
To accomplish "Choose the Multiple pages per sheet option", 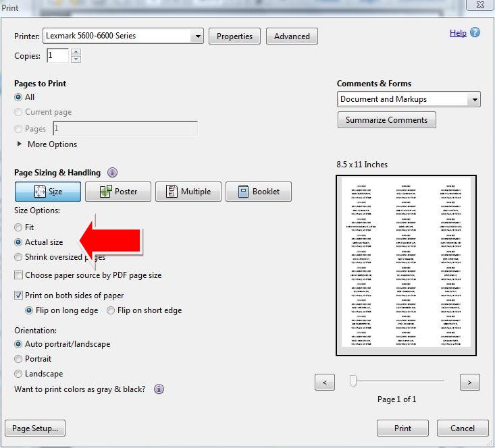I will coord(188,192).
